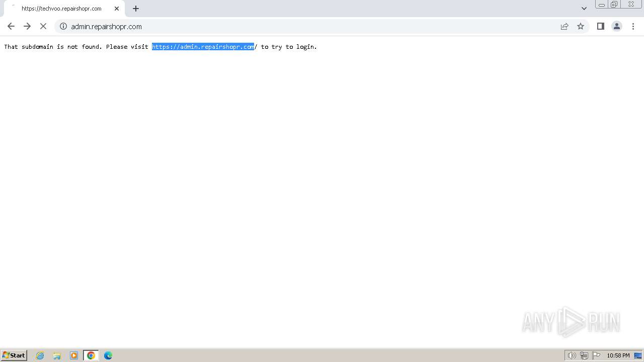Click the text 'That subdomain is not found.'
This screenshot has height=362, width=644.
53,47
